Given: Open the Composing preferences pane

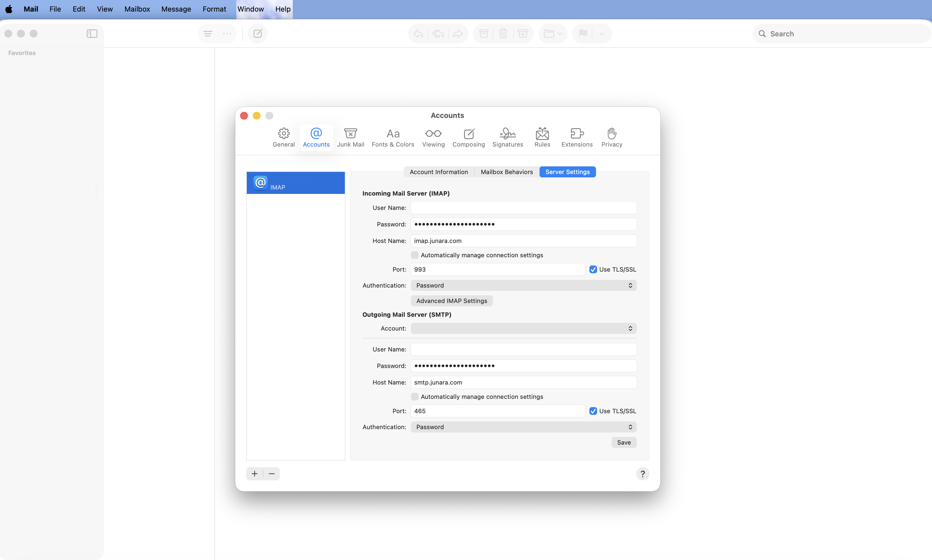Looking at the screenshot, I should tap(468, 137).
